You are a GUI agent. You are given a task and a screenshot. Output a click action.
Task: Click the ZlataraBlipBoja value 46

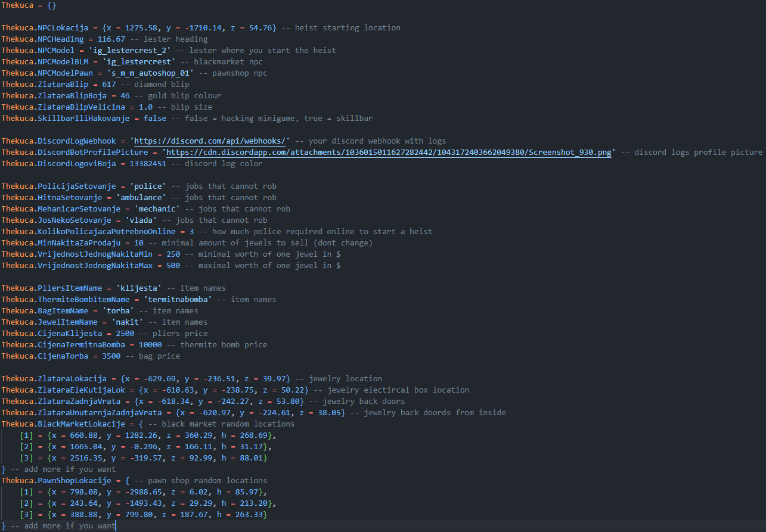click(125, 96)
